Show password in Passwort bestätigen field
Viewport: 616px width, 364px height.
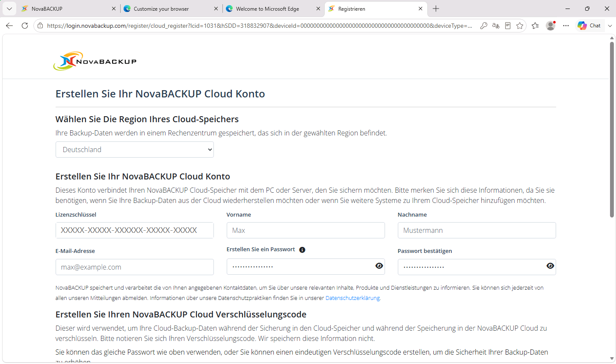[x=550, y=266]
